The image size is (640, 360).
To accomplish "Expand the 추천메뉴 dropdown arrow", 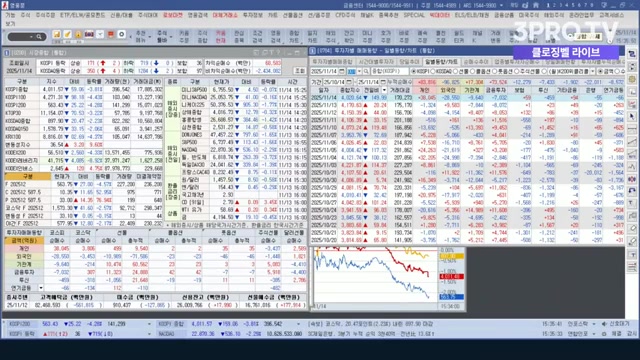I will point(149,37).
